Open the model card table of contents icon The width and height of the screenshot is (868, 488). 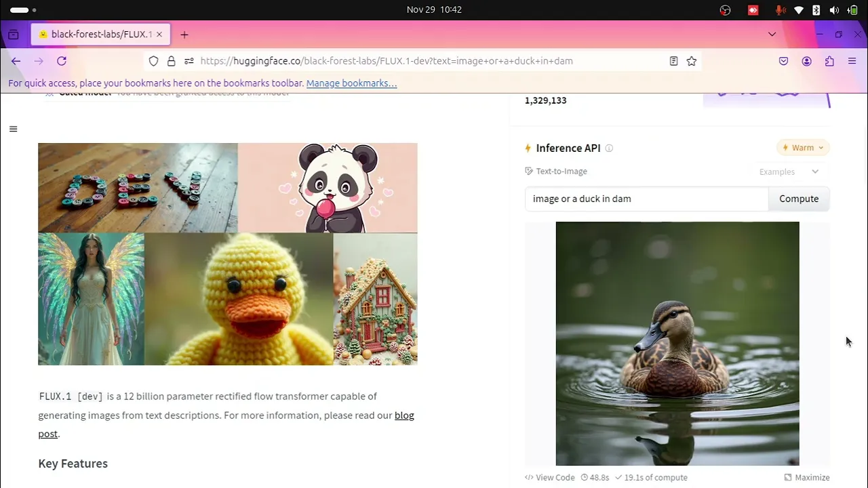coord(13,129)
